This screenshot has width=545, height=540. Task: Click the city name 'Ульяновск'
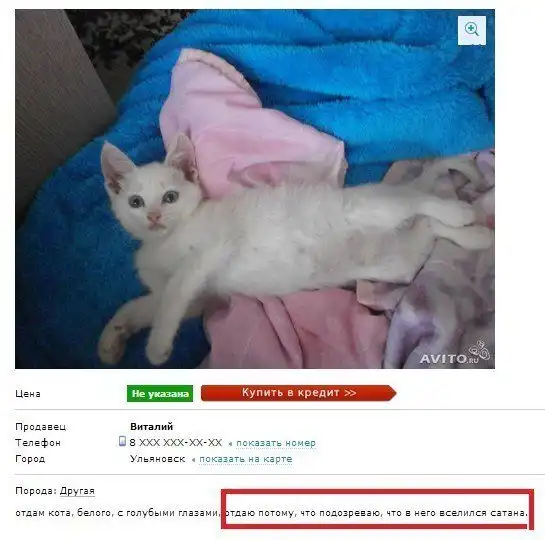(x=157, y=459)
